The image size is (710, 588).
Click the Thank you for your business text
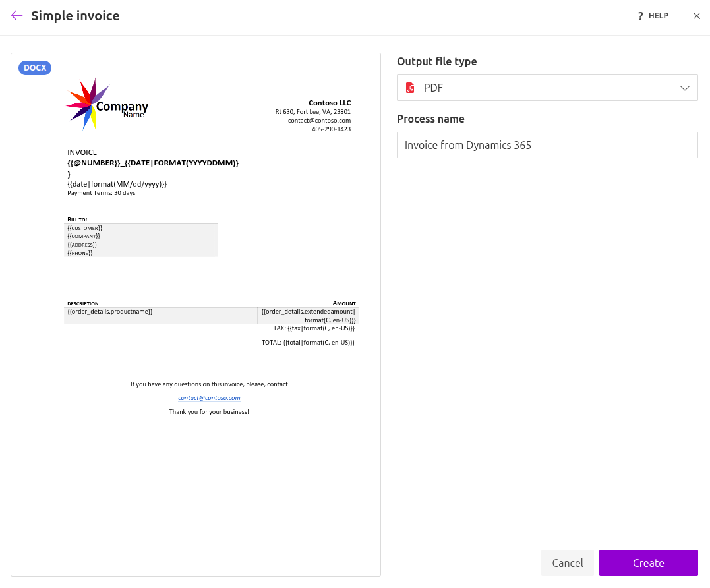[209, 412]
